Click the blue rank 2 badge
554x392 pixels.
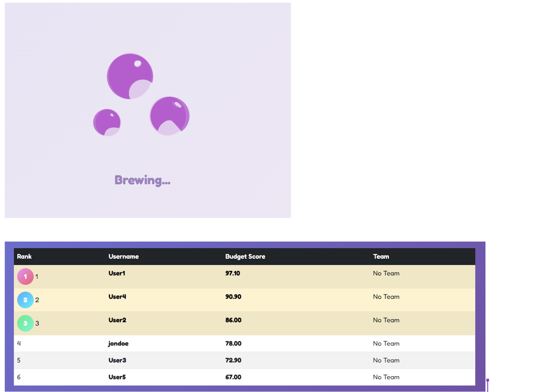coord(25,300)
